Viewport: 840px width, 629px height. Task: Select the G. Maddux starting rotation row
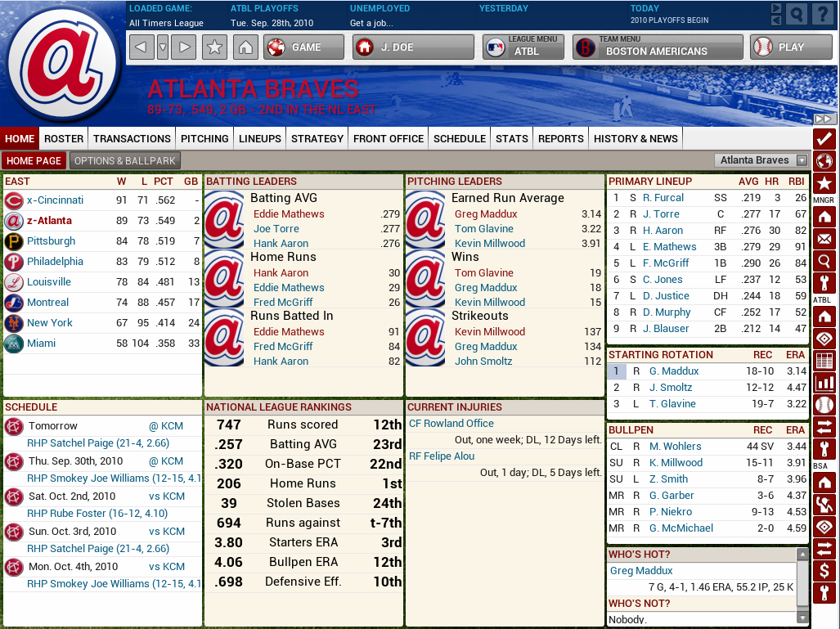point(707,371)
